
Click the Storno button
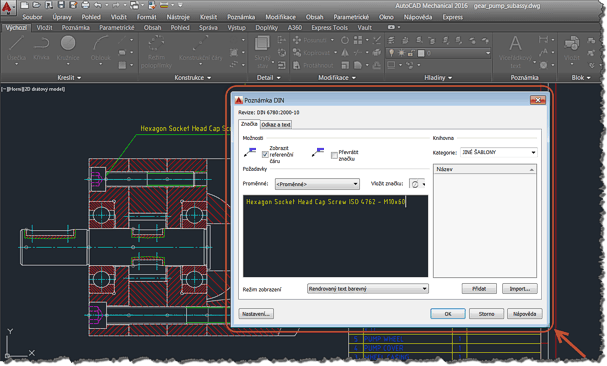[486, 314]
